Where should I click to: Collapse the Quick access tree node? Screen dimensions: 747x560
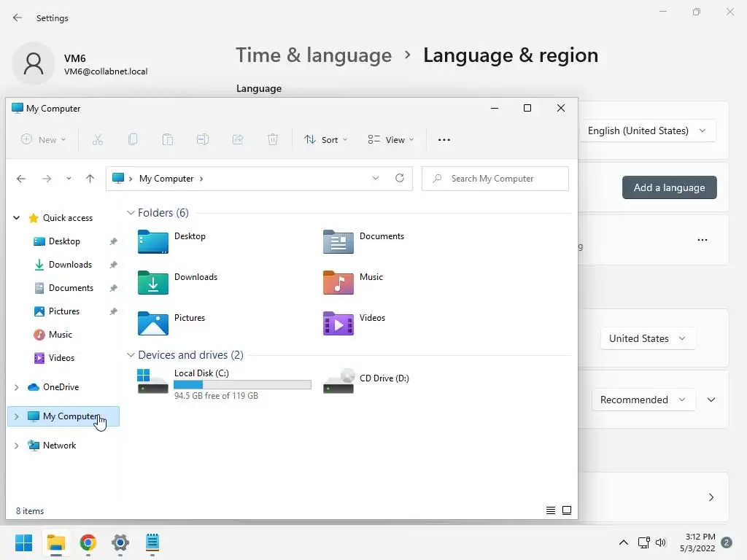pos(16,217)
